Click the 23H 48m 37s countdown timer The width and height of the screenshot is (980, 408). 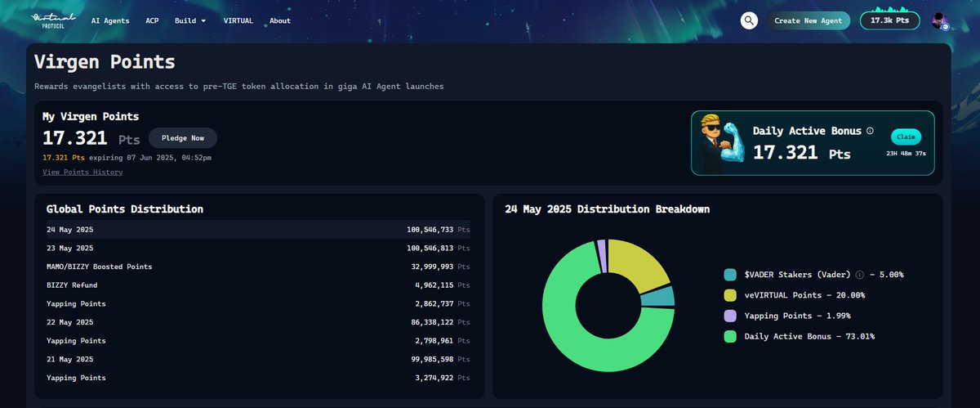coord(906,153)
